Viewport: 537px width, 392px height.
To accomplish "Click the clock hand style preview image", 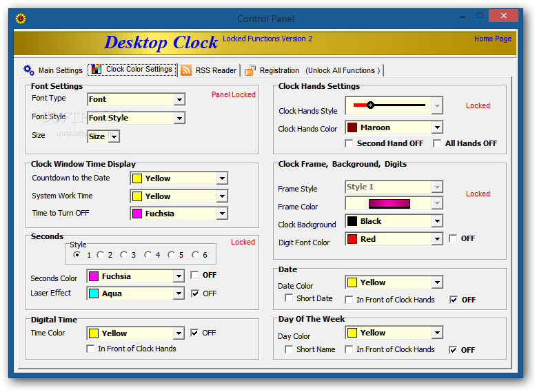I will [x=389, y=105].
